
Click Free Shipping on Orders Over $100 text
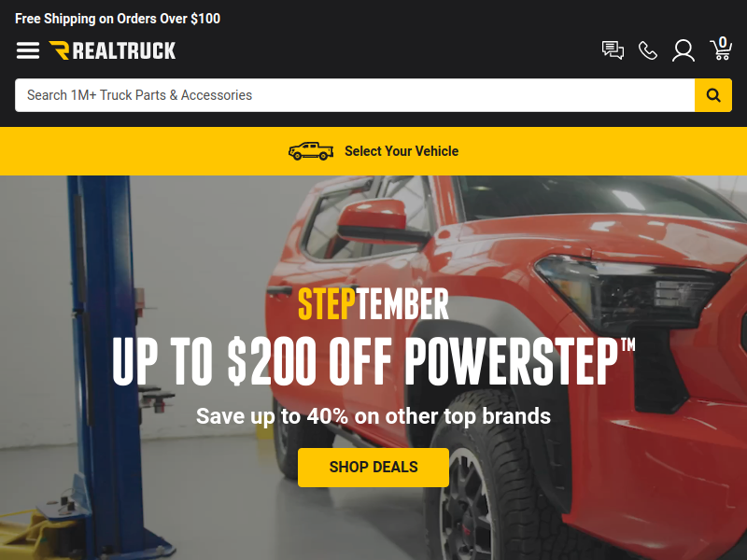[118, 19]
